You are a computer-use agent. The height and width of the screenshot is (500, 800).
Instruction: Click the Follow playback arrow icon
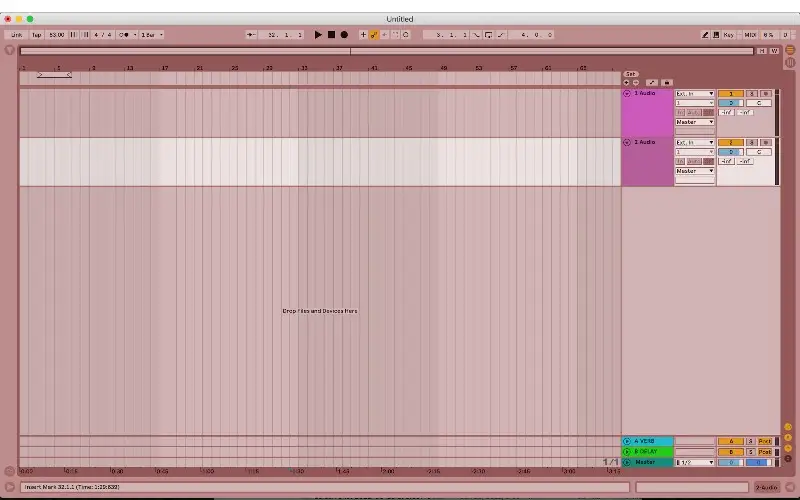pos(252,35)
